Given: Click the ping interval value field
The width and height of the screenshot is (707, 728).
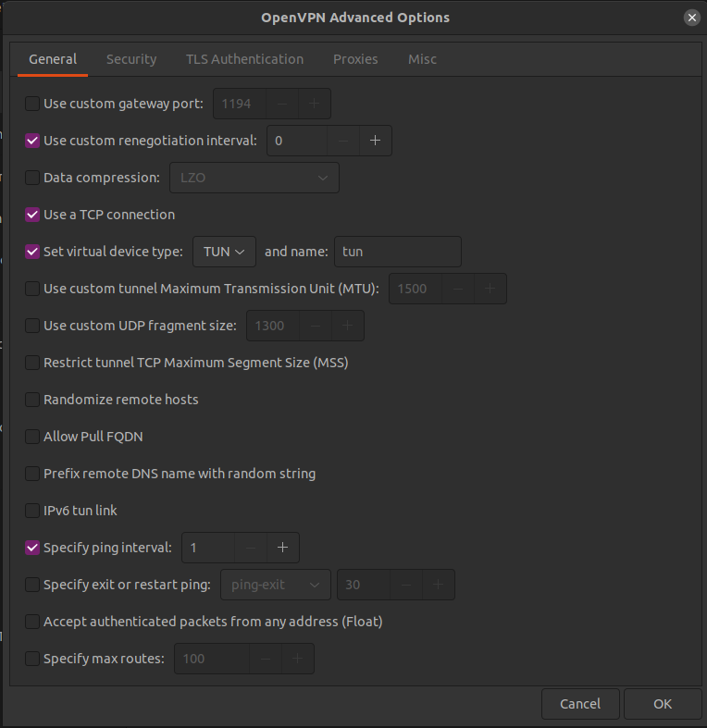Looking at the screenshot, I should point(208,548).
